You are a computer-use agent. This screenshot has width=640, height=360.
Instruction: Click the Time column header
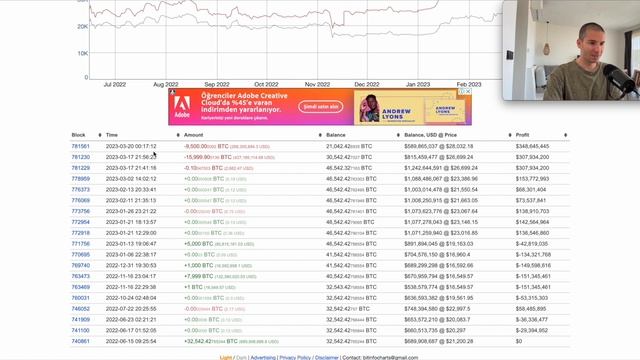pyautogui.click(x=112, y=135)
